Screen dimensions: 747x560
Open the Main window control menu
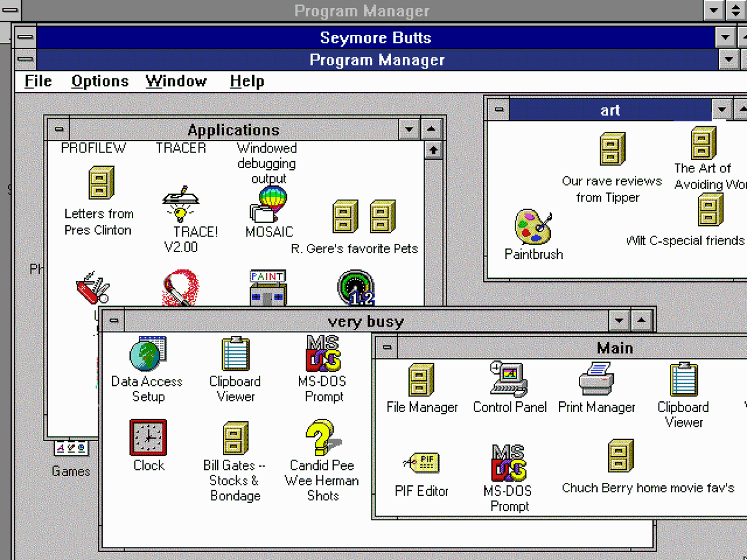(387, 347)
